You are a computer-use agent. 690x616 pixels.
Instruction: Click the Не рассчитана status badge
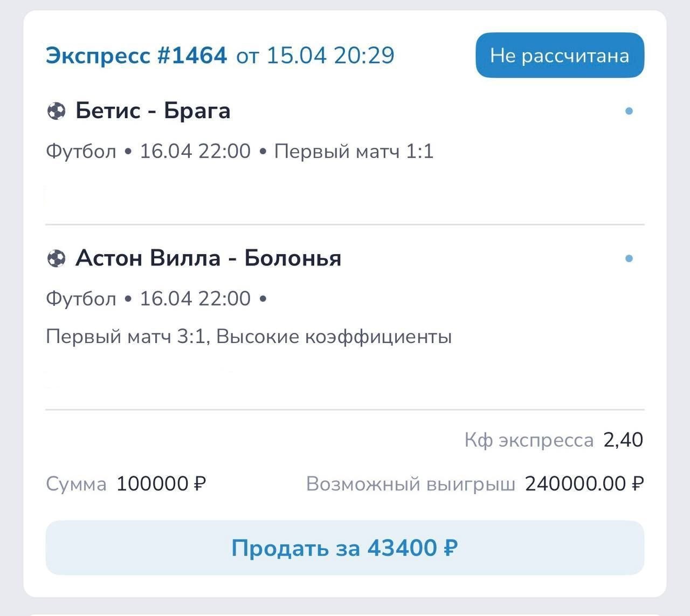560,56
